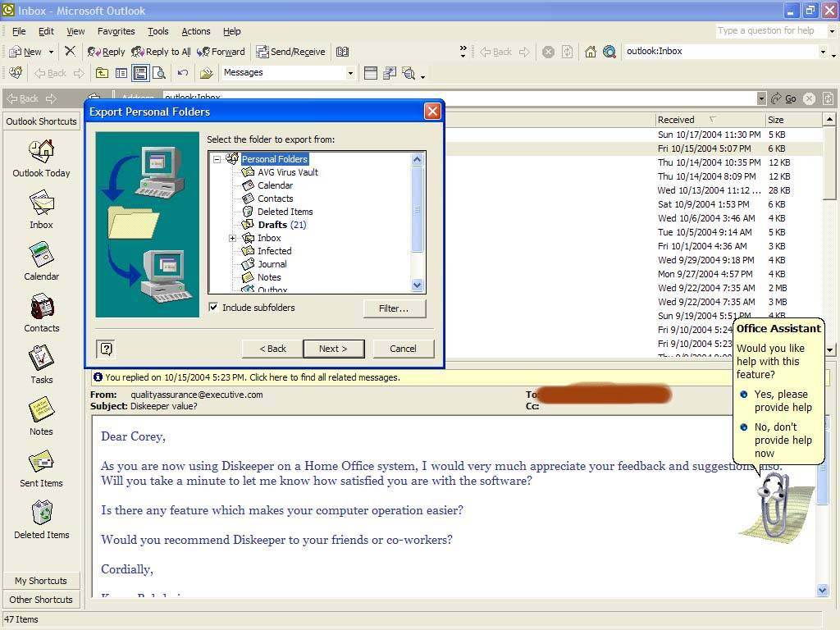The height and width of the screenshot is (630, 840).
Task: Click the Office Assistant paperclip character
Action: tap(774, 506)
